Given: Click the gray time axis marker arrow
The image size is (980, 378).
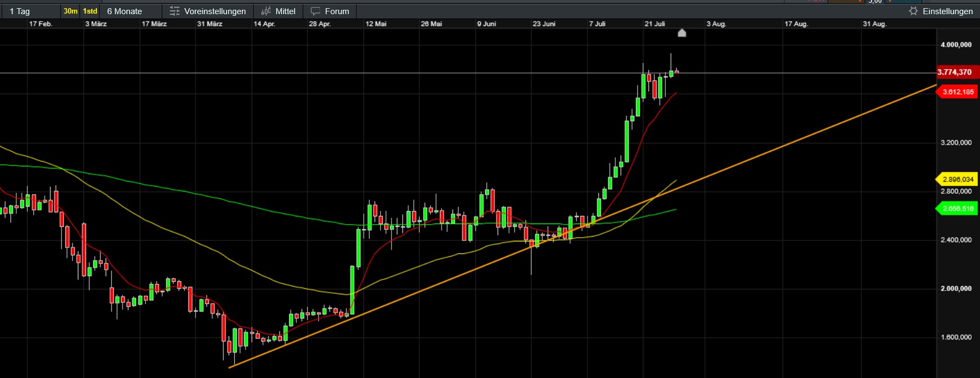Looking at the screenshot, I should (x=682, y=33).
